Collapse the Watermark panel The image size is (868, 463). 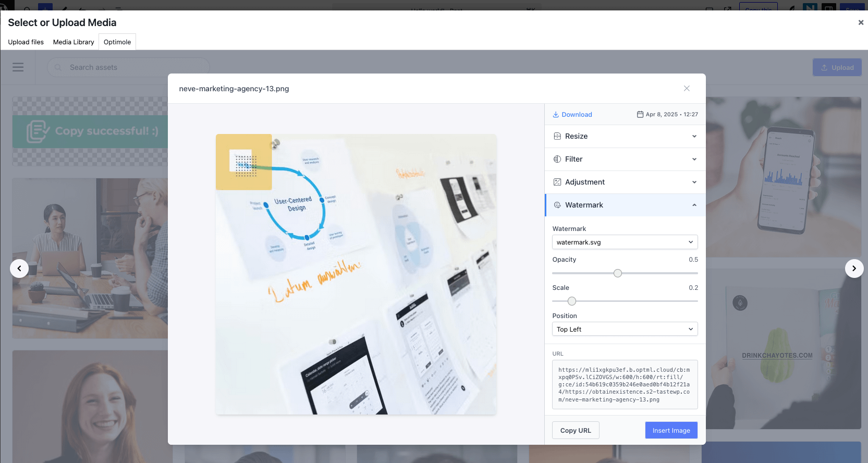click(x=694, y=205)
